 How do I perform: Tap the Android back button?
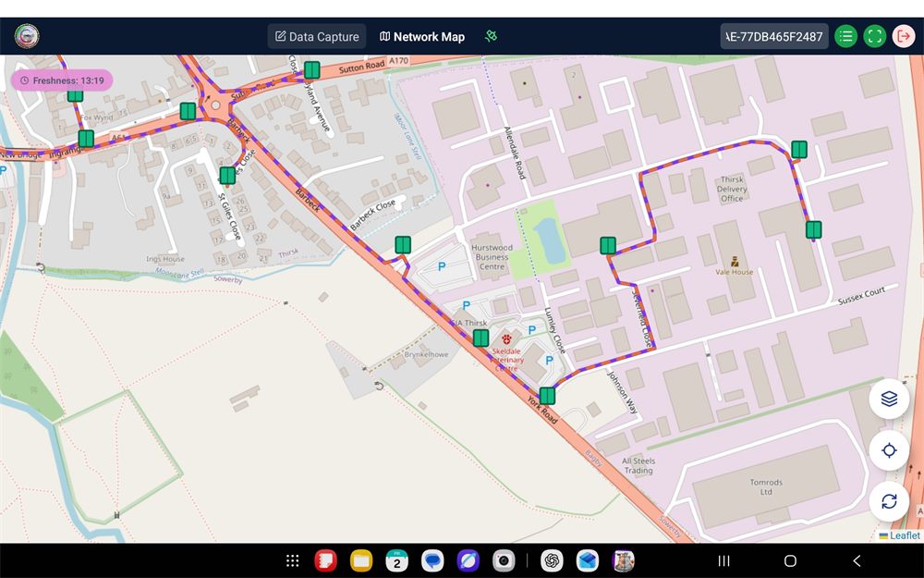click(x=857, y=561)
